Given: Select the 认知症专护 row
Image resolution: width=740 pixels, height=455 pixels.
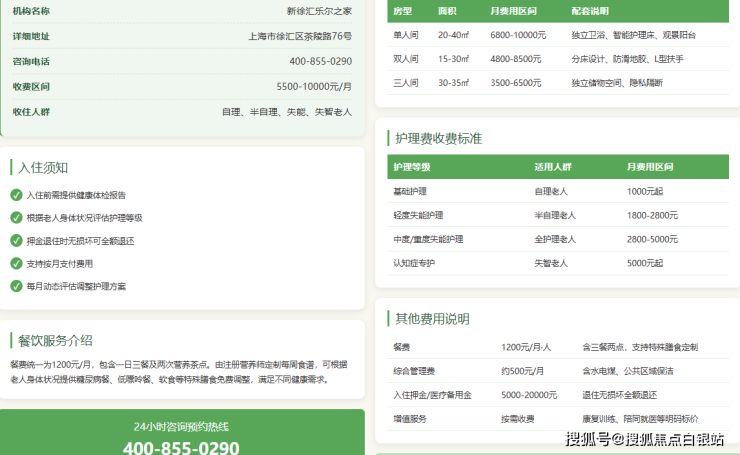Looking at the screenshot, I should coord(558,263).
